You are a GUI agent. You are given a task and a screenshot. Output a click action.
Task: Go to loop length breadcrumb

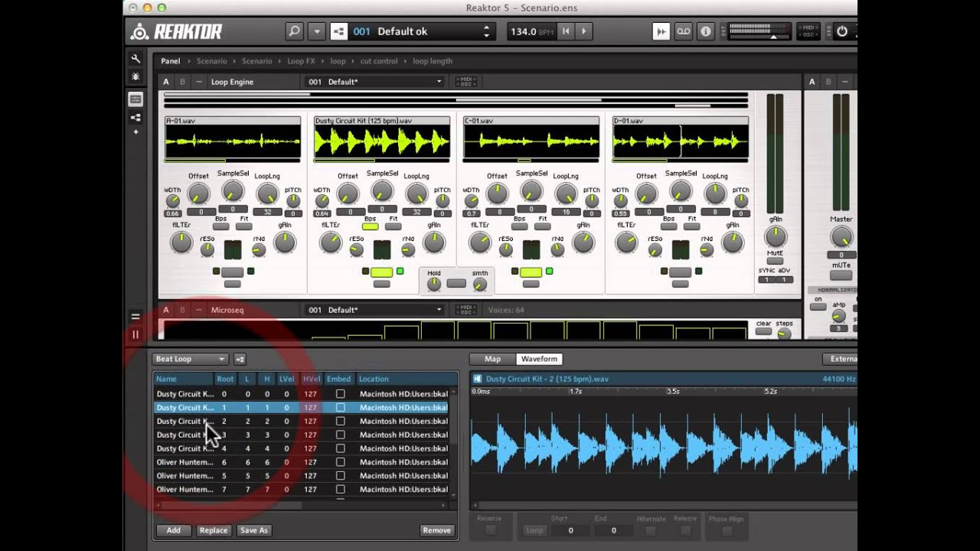[433, 61]
